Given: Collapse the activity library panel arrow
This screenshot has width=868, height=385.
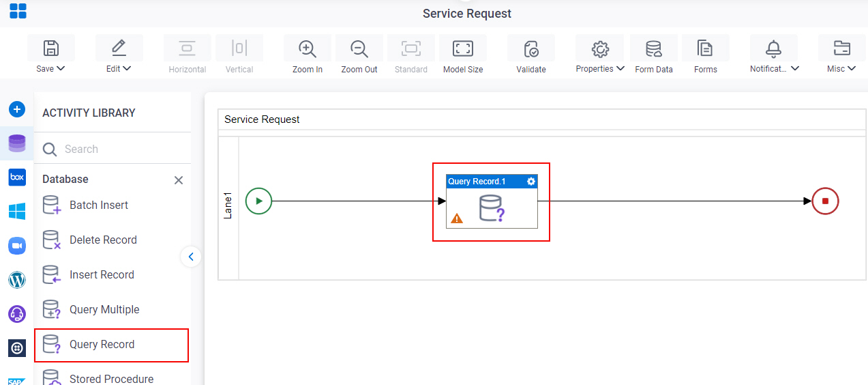Looking at the screenshot, I should click(x=191, y=257).
